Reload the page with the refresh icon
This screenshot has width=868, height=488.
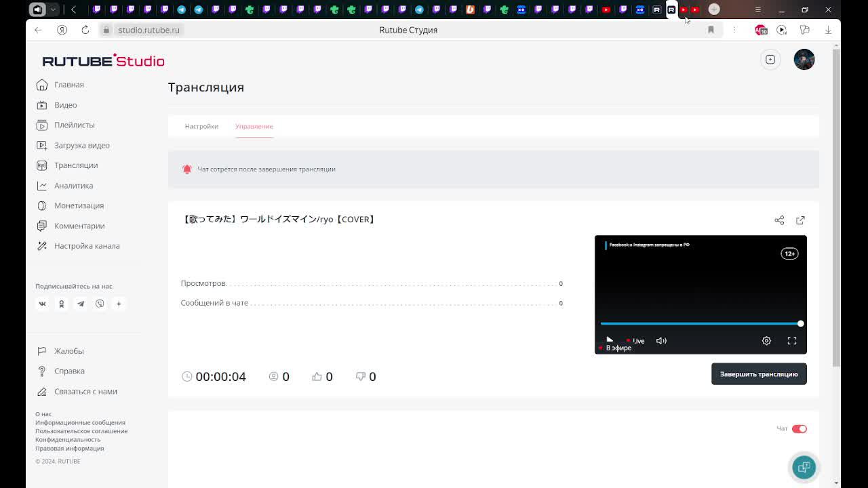(85, 30)
